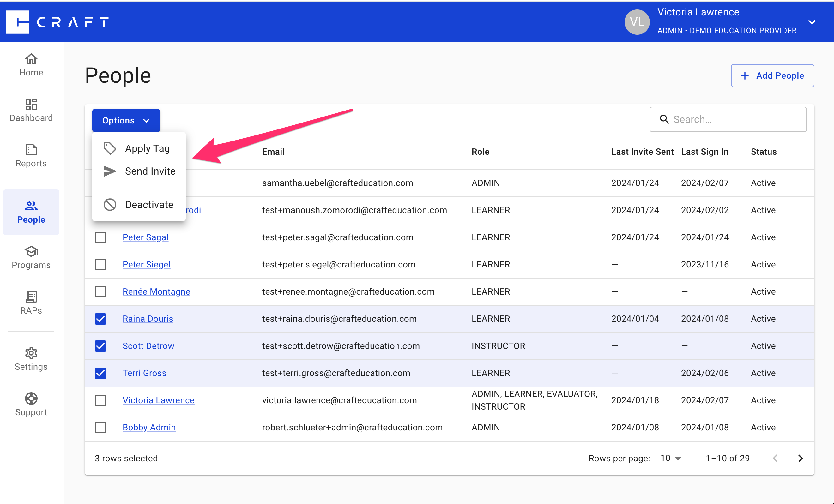Choose Send Invite from the menu

(150, 171)
